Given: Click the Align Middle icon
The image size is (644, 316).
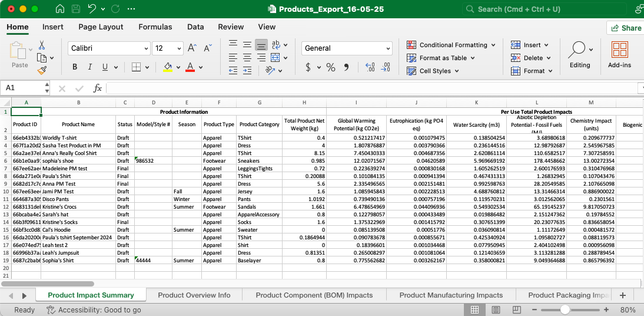Looking at the screenshot, I should coord(247,44).
